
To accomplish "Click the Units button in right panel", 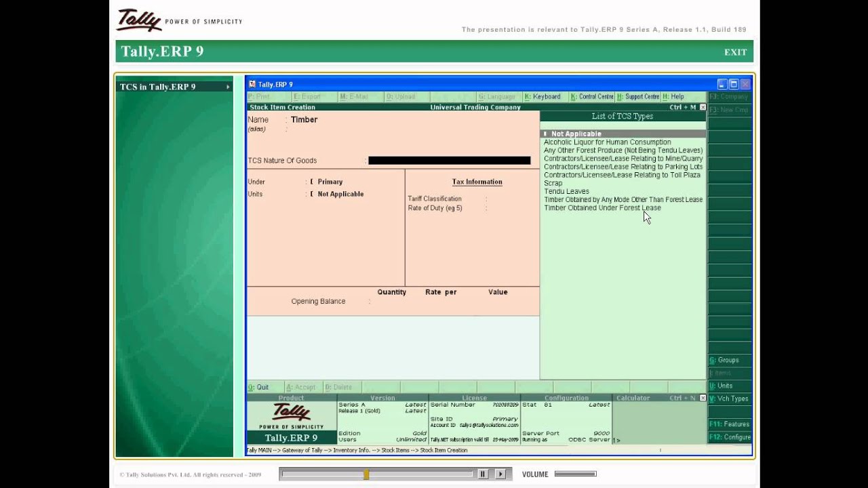I will (x=729, y=386).
